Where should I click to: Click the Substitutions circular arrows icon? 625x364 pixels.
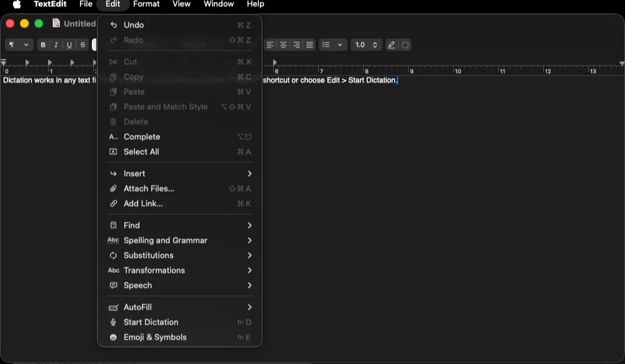(x=113, y=255)
